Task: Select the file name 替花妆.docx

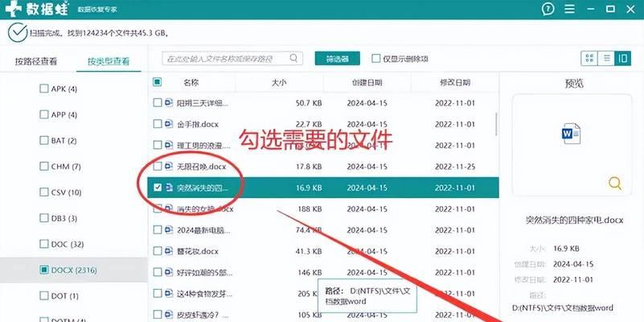Action: 198,251
